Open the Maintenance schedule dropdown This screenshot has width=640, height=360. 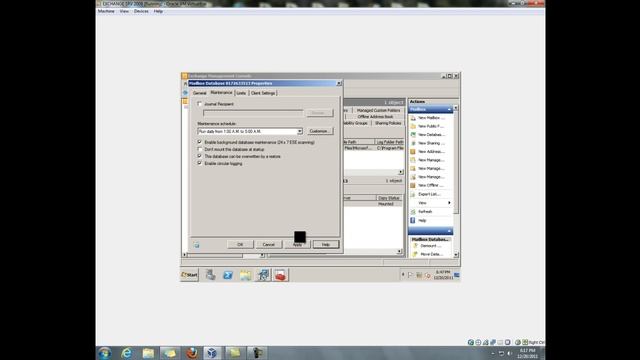(x=300, y=131)
